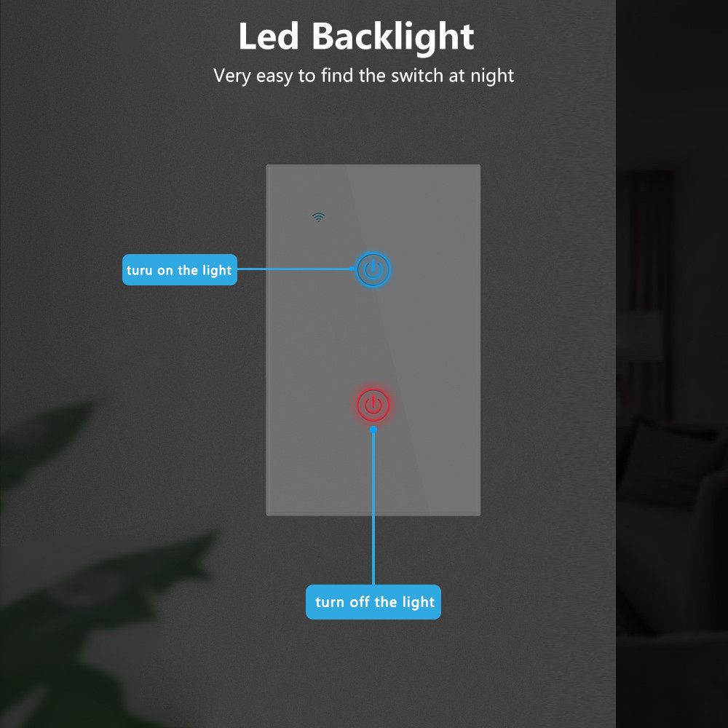Image resolution: width=728 pixels, height=728 pixels.
Task: Tap the blue glowing power icon
Action: (x=373, y=269)
